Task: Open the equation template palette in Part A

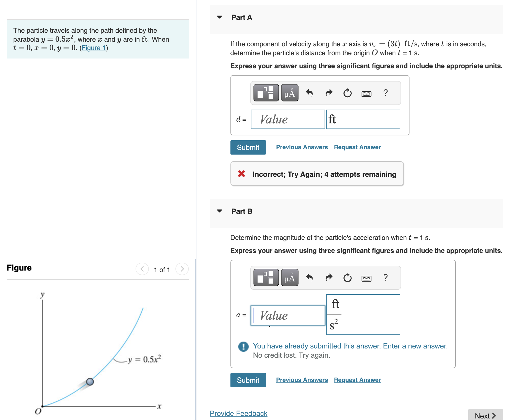Action: point(266,93)
